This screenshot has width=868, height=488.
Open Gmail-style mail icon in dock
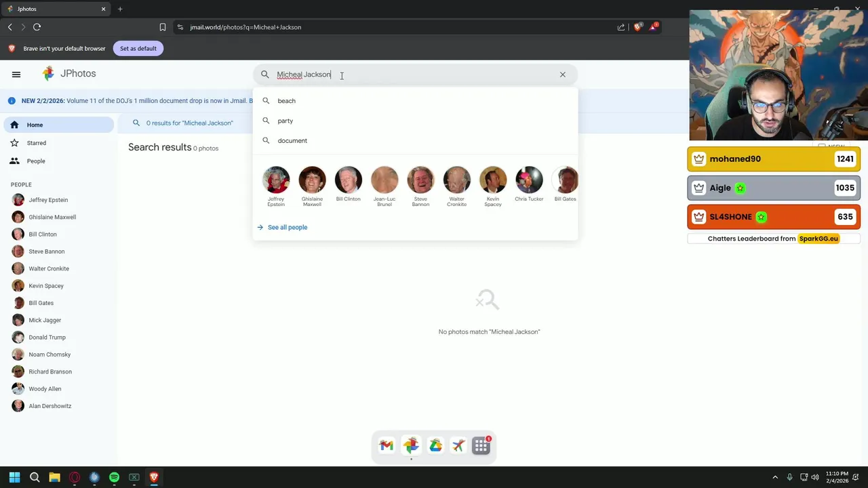point(387,445)
